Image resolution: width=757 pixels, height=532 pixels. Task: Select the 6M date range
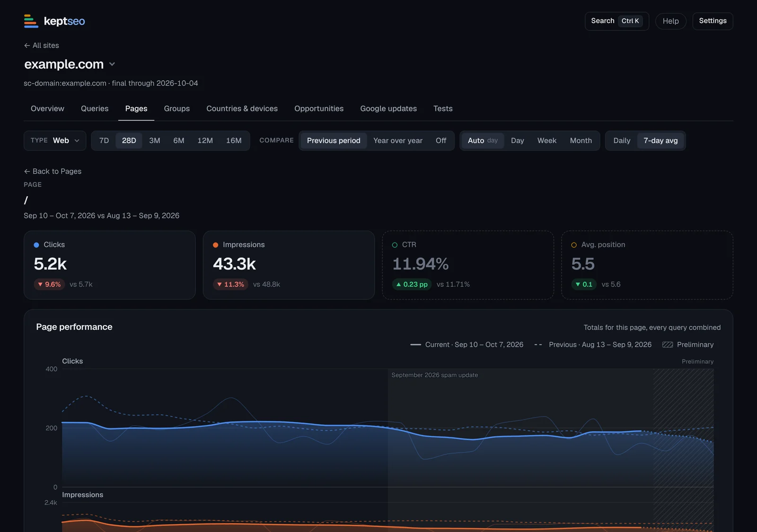(x=179, y=141)
